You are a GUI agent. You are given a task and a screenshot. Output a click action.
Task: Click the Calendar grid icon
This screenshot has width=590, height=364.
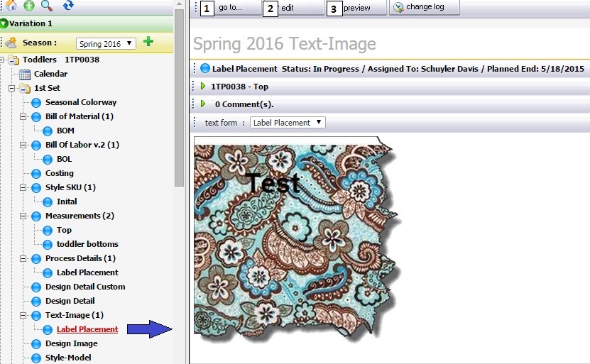(25, 75)
